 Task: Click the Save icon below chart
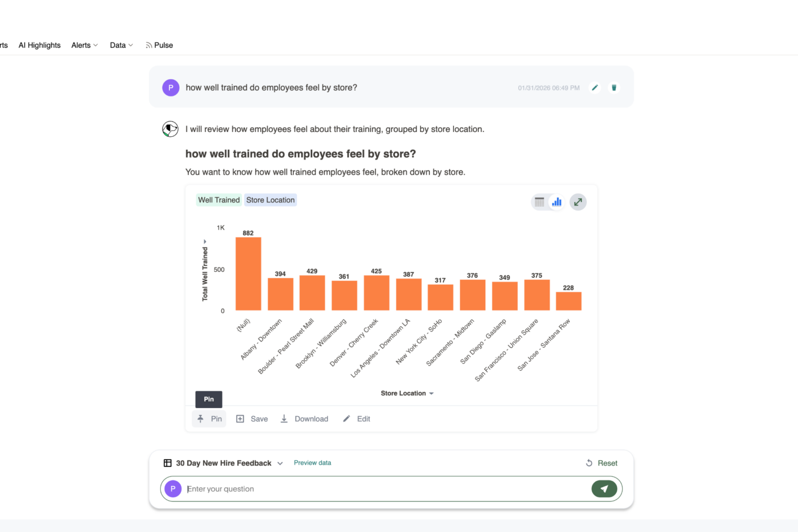pos(240,419)
